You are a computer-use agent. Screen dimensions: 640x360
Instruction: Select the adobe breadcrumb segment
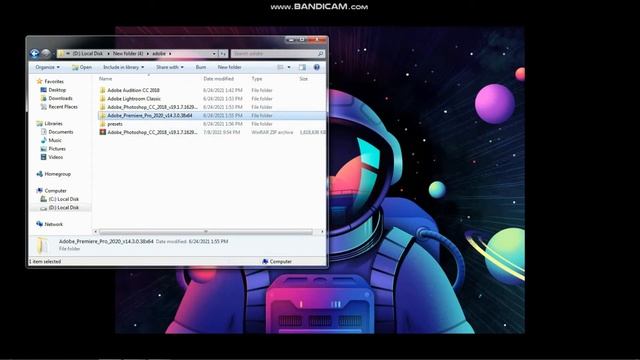pos(159,53)
